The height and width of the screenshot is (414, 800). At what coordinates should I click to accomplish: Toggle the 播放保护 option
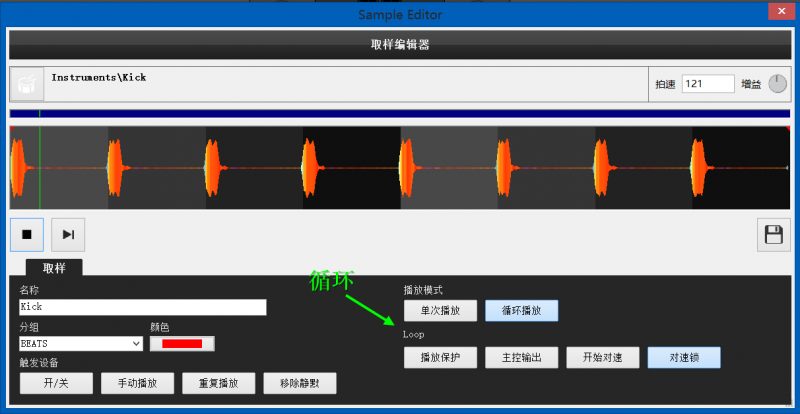440,358
